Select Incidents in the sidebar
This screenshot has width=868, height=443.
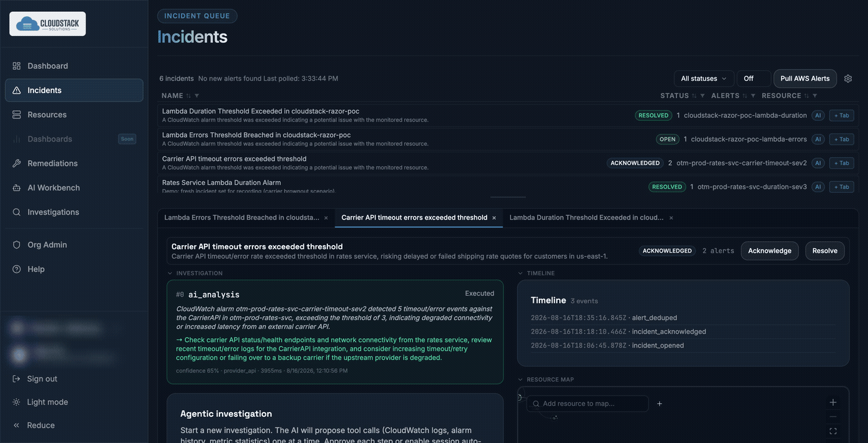pos(74,90)
